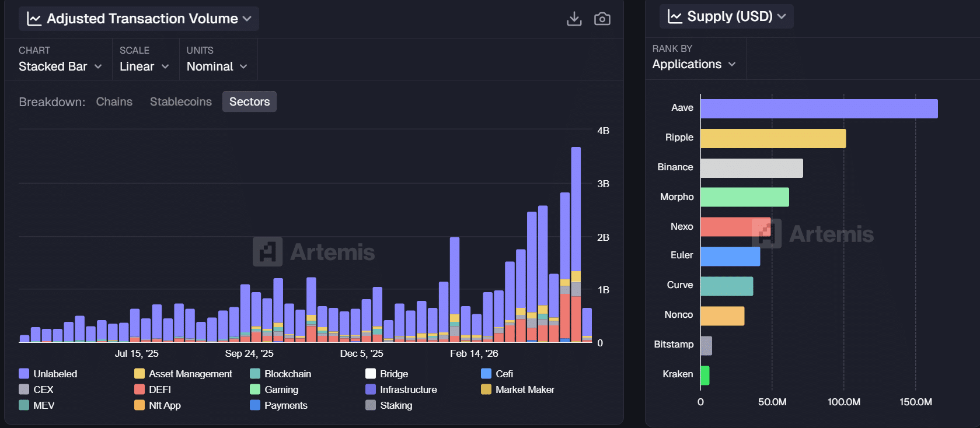Click the Bridge legend color swatch

click(371, 374)
